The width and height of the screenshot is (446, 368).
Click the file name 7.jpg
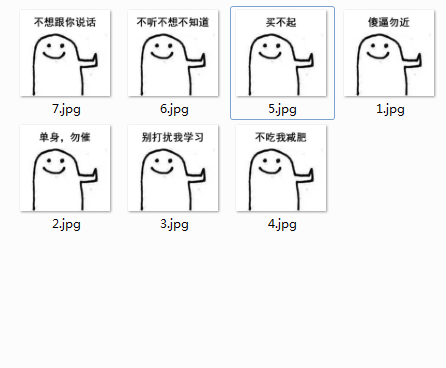pyautogui.click(x=66, y=109)
